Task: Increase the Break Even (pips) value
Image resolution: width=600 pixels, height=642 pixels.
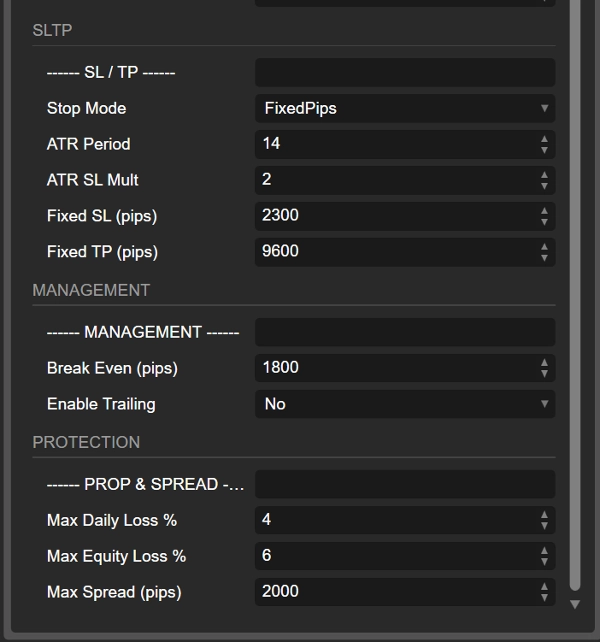Action: point(544,363)
